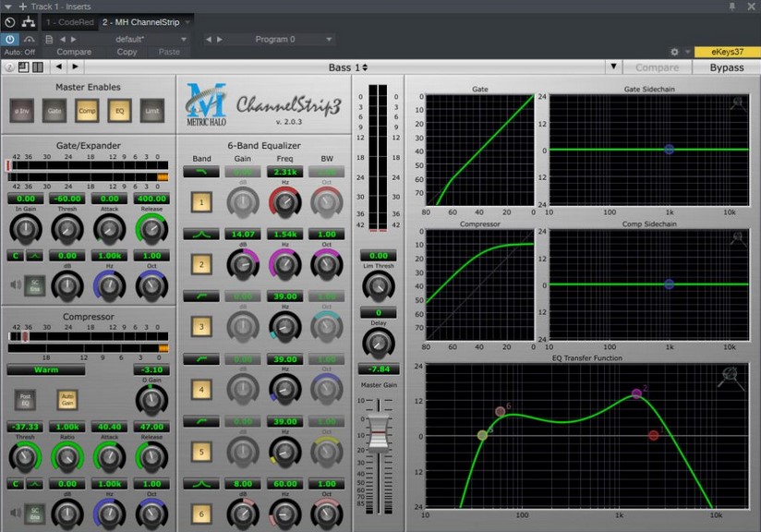
Task: Open band 2 filter type selector
Action: tap(201, 235)
